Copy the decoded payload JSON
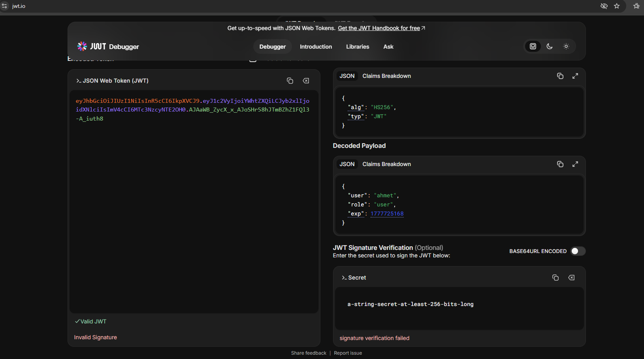 tap(560, 164)
